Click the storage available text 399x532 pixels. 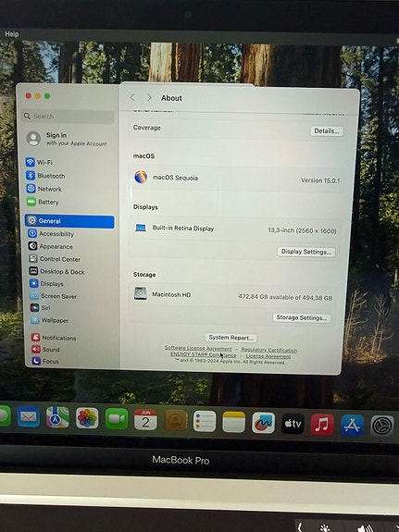coord(285,297)
